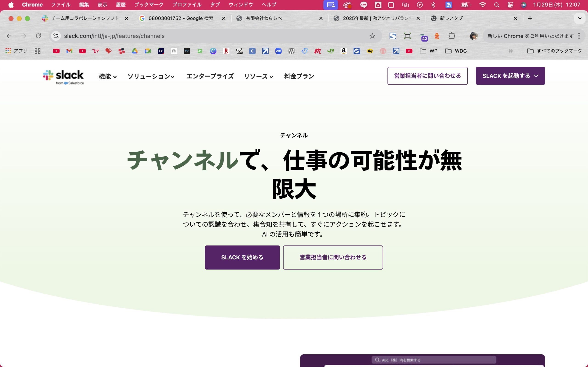Click the WordPress bookmark icon
The width and height of the screenshot is (588, 367).
[x=291, y=51]
